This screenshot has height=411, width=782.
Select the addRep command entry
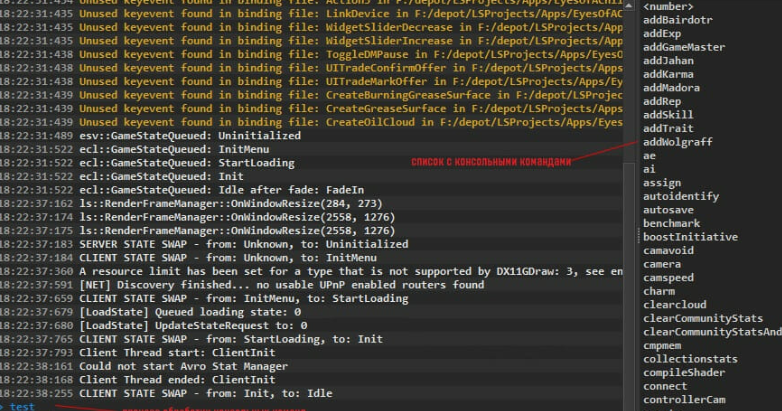662,101
